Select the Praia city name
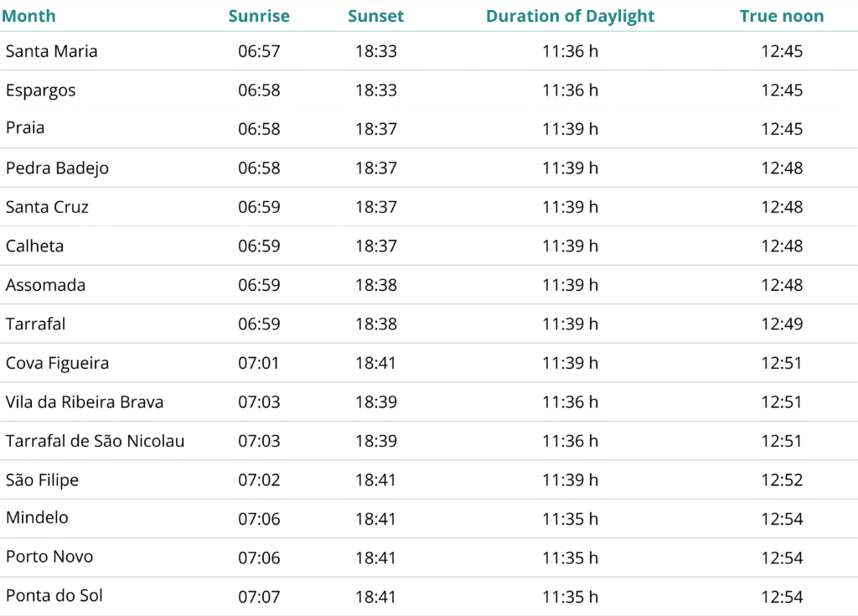The image size is (858, 616). pos(25,128)
